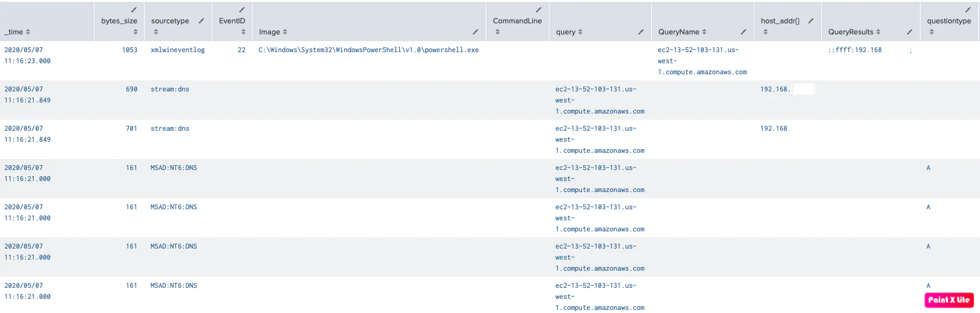
Task: Click the pencil icon beside sourcetype header
Action: pyautogui.click(x=201, y=21)
